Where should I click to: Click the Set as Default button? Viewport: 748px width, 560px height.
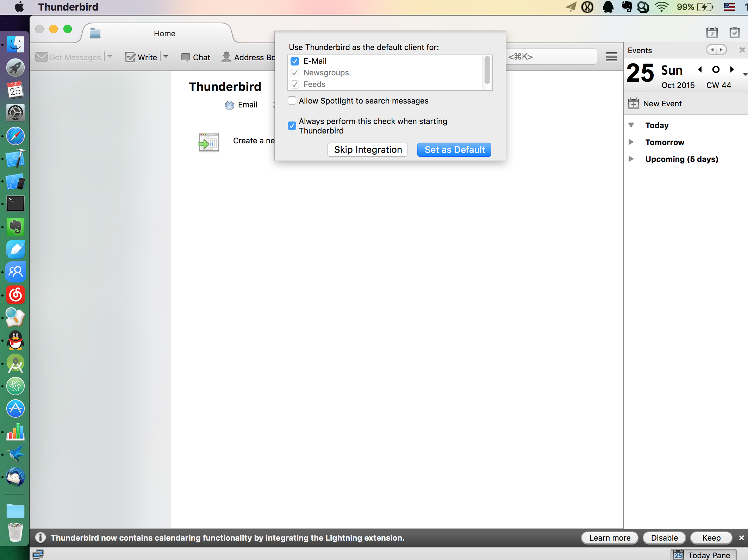tap(454, 150)
